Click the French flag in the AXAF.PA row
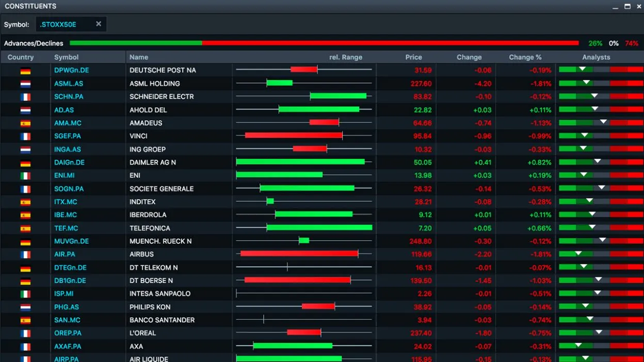 [x=25, y=347]
